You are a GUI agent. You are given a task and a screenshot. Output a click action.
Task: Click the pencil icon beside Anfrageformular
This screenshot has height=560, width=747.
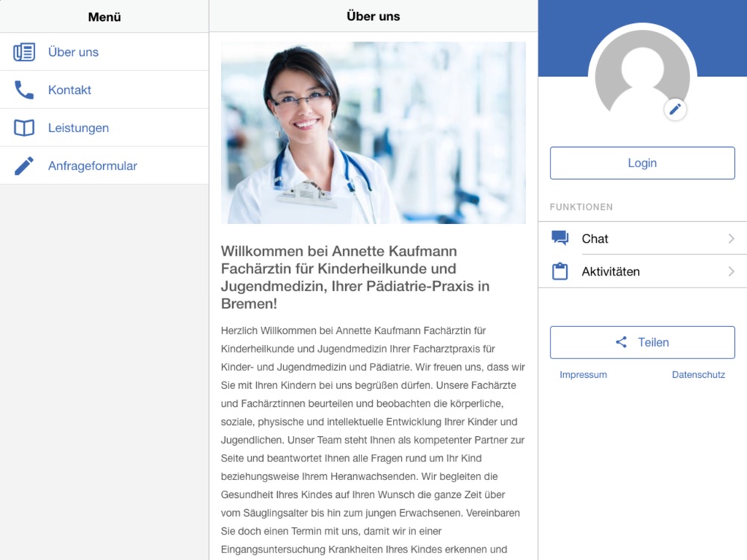(x=25, y=166)
